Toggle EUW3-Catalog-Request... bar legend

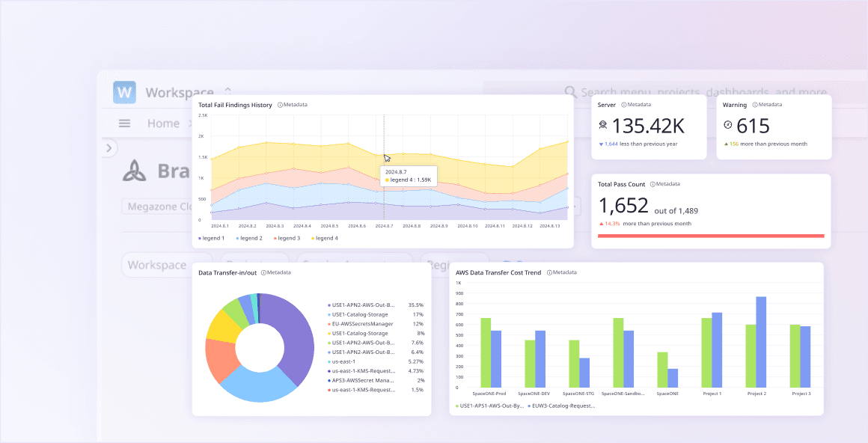(x=563, y=406)
